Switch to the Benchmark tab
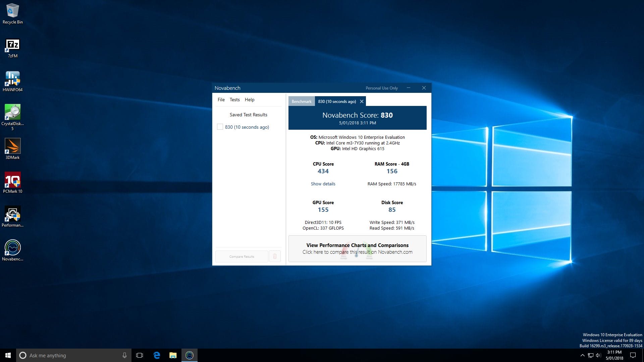This screenshot has height=362, width=644. coord(302,101)
